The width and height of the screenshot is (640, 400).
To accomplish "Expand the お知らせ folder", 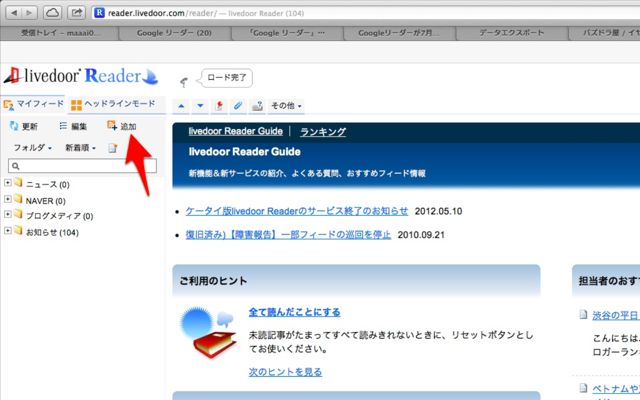I will coord(7,230).
